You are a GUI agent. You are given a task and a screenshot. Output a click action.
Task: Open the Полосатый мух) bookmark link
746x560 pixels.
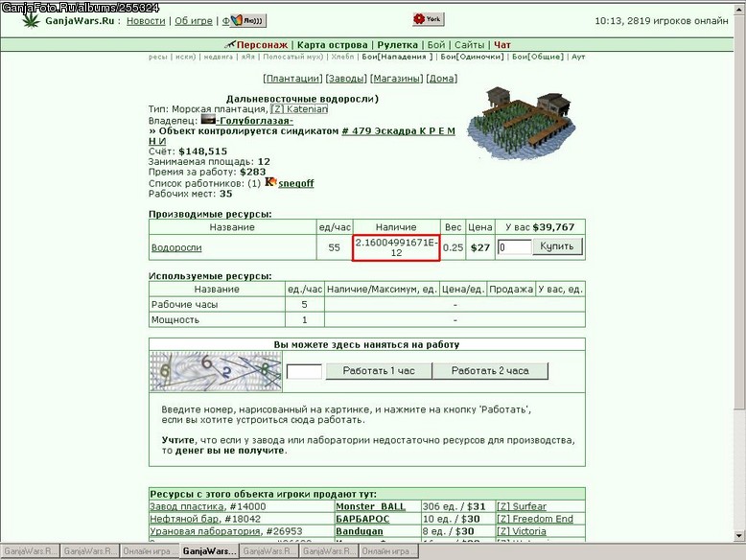(x=293, y=57)
